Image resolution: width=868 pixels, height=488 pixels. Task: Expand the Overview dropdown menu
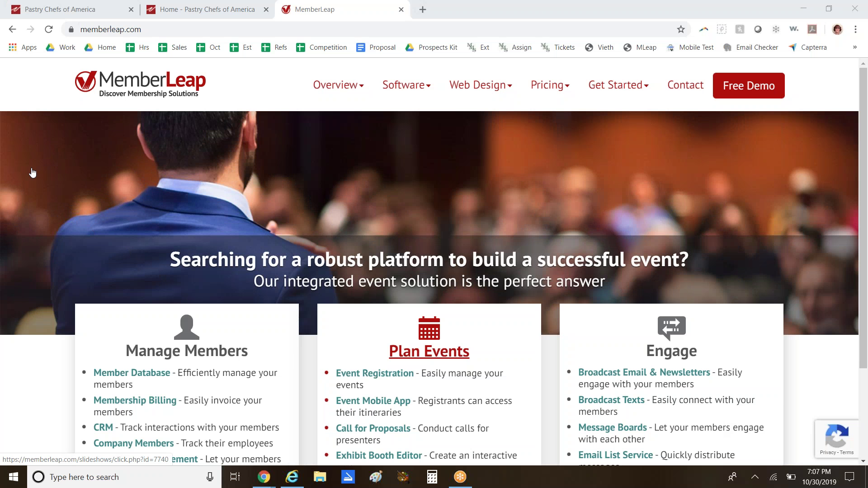point(338,85)
